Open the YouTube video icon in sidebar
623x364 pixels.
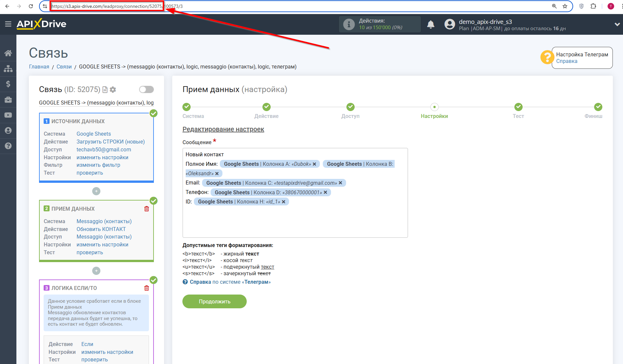coord(8,115)
